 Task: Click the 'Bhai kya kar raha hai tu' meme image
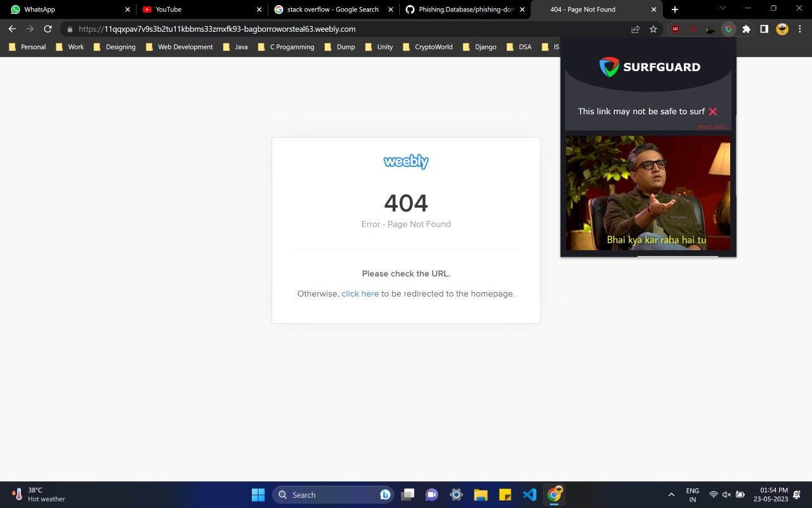(648, 193)
